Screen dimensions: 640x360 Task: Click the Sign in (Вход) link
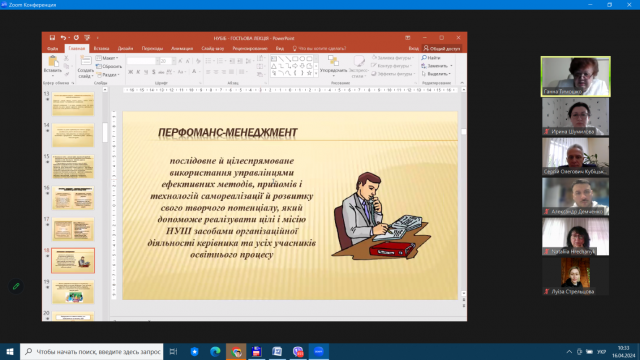(x=413, y=49)
